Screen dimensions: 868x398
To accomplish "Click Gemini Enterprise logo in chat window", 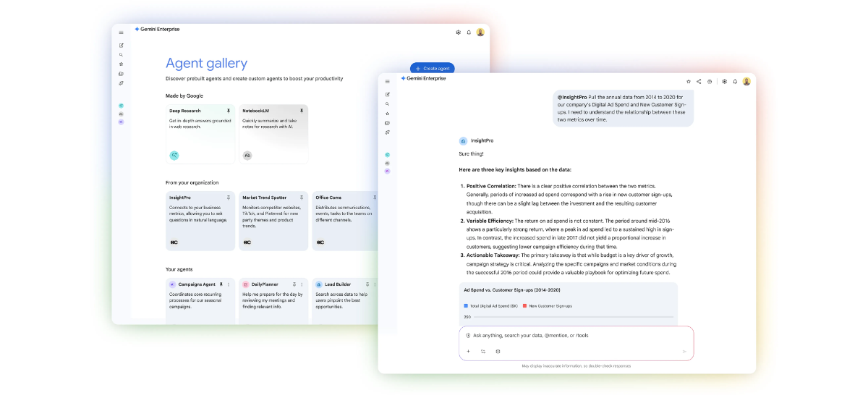I will click(x=424, y=78).
